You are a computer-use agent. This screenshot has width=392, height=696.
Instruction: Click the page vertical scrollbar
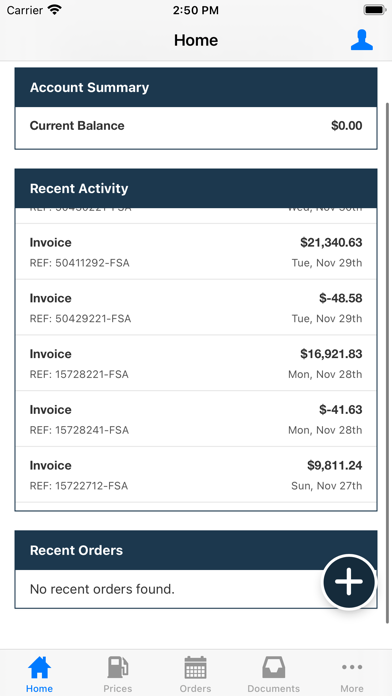tap(388, 363)
